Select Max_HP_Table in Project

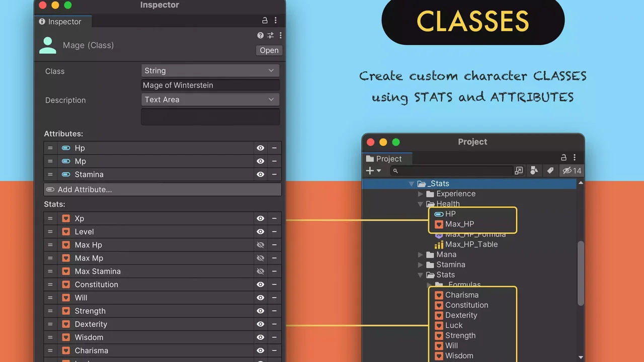point(471,244)
